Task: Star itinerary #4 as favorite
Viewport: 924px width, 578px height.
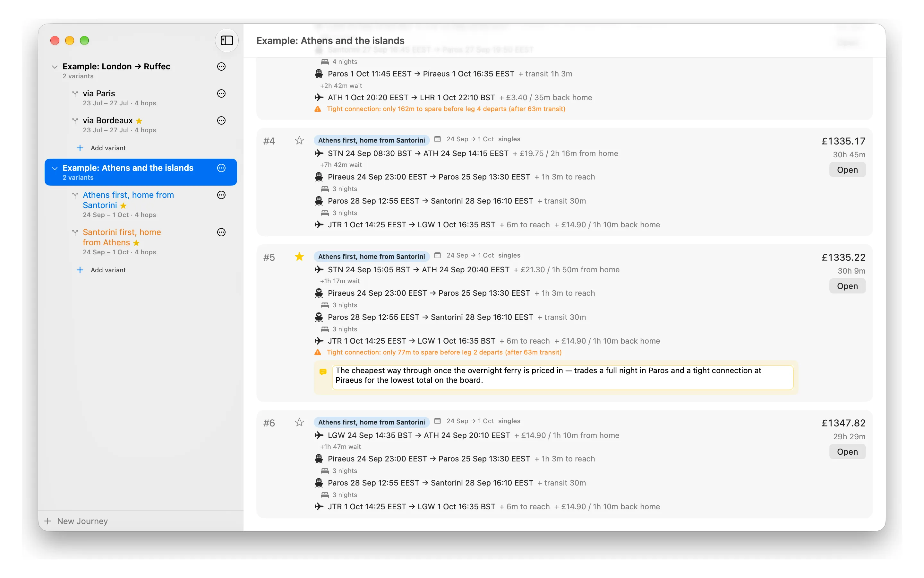Action: (x=299, y=141)
